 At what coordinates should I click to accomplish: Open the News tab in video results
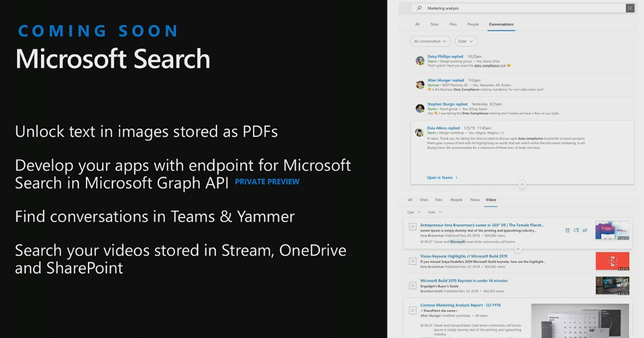(x=474, y=200)
